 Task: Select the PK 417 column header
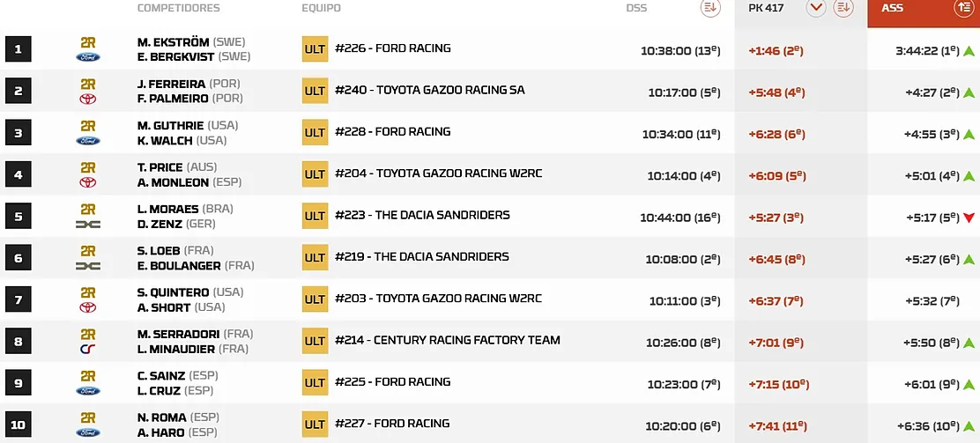pos(766,8)
